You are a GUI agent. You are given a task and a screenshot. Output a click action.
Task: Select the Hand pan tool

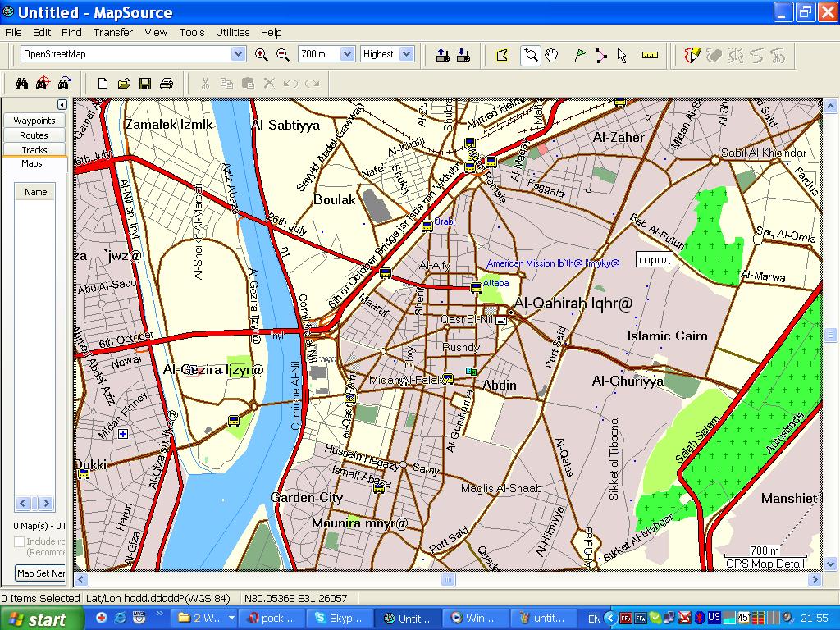click(552, 55)
